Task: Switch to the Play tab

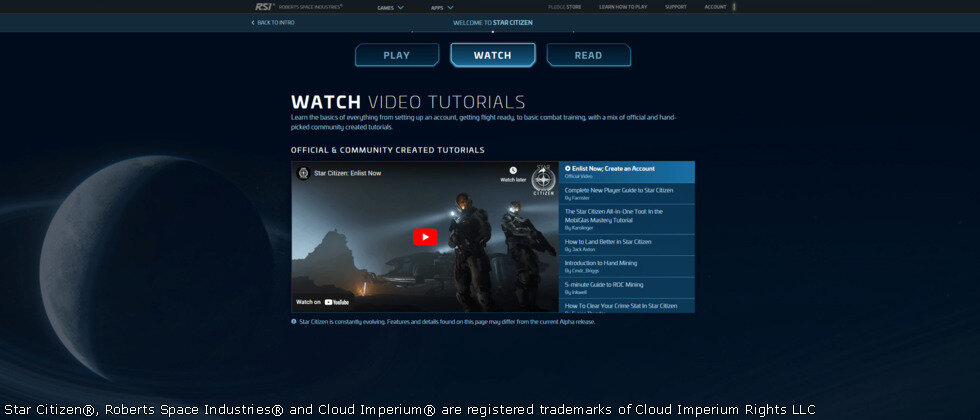Action: (x=397, y=55)
